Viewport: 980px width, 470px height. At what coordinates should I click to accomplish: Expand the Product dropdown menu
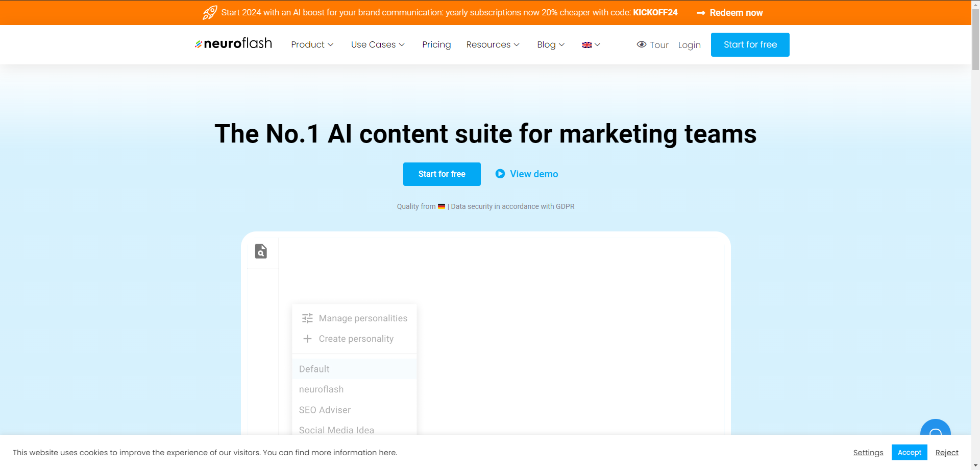(312, 44)
